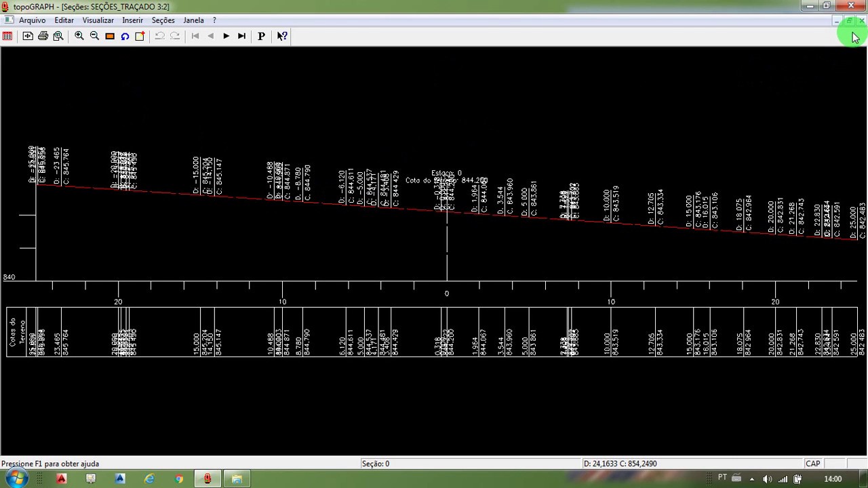Viewport: 868px width, 488px height.
Task: Open the Arquivo menu
Action: coord(33,20)
